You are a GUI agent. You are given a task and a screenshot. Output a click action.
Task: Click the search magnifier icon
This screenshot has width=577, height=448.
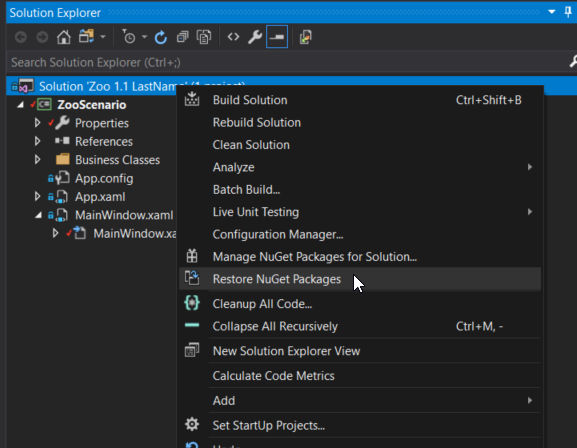pos(573,61)
